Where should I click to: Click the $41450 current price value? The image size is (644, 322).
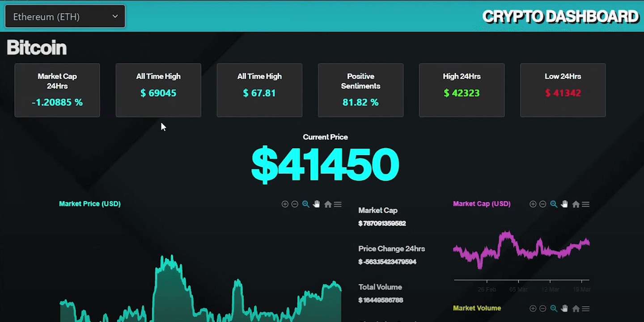tap(325, 165)
